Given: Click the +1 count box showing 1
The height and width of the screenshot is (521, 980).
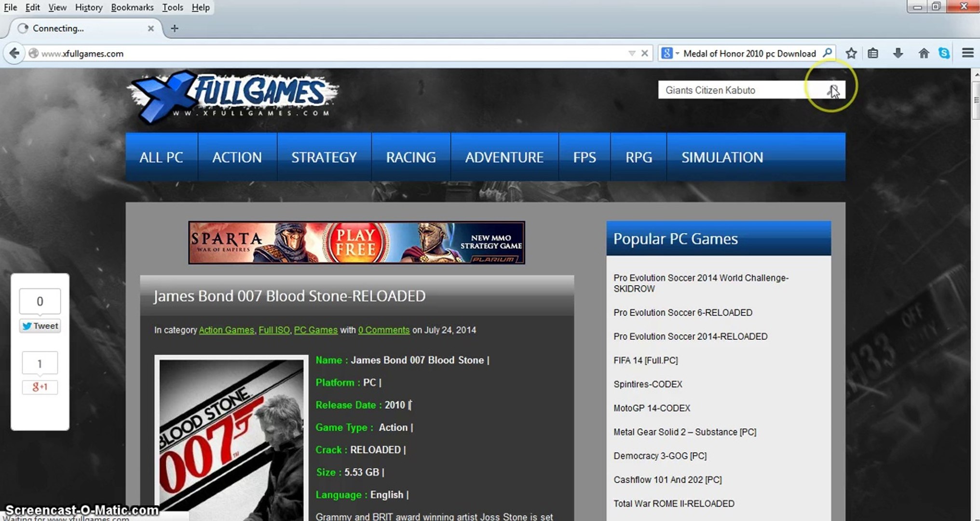Looking at the screenshot, I should pos(40,363).
